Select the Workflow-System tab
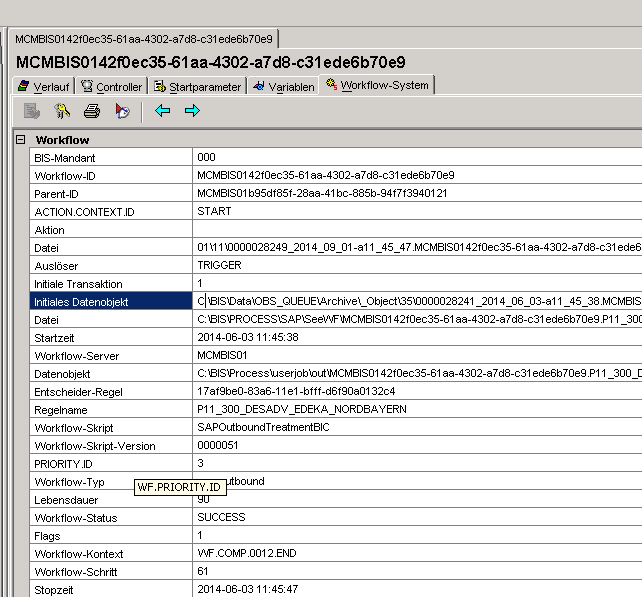The width and height of the screenshot is (642, 597). point(377,85)
